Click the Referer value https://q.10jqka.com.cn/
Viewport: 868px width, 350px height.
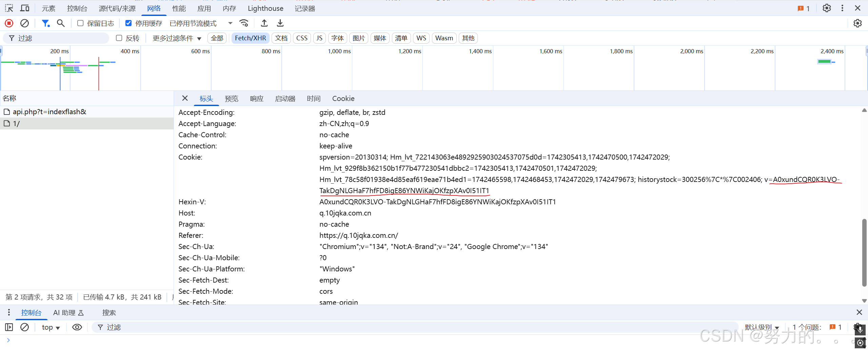[x=358, y=235]
